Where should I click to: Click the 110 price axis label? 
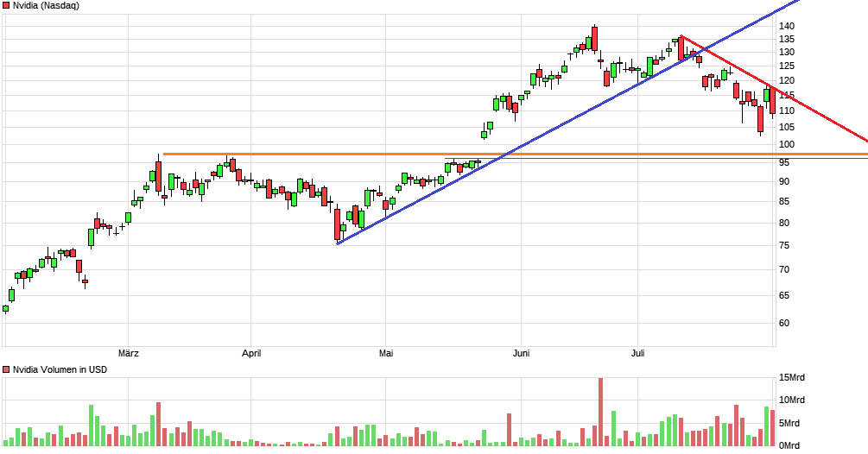click(787, 110)
